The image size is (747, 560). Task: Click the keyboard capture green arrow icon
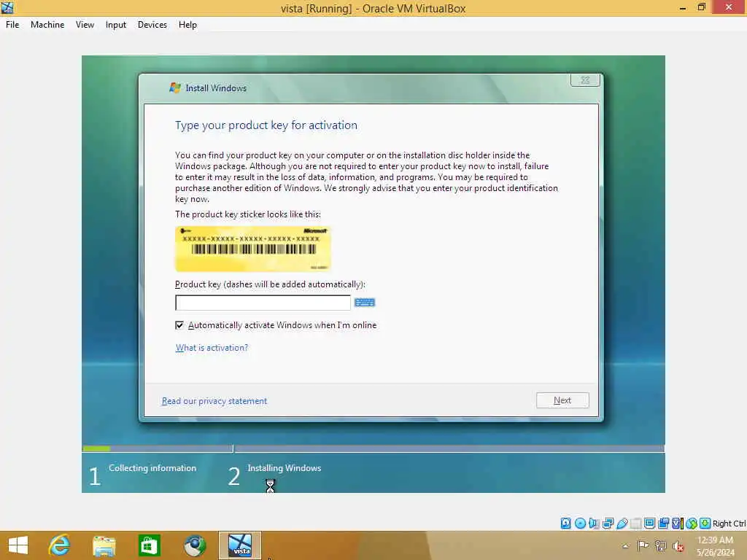point(705,524)
